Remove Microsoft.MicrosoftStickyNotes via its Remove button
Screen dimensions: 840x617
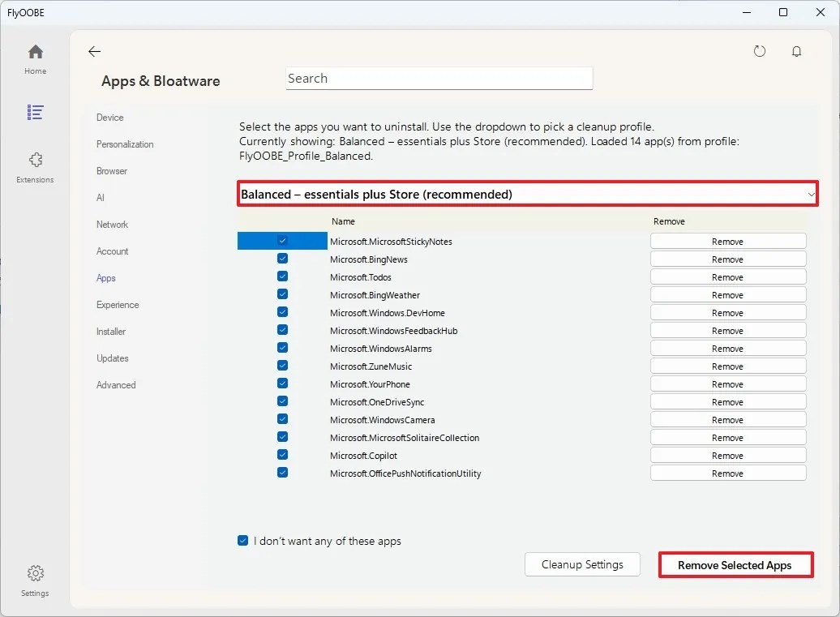(x=727, y=241)
